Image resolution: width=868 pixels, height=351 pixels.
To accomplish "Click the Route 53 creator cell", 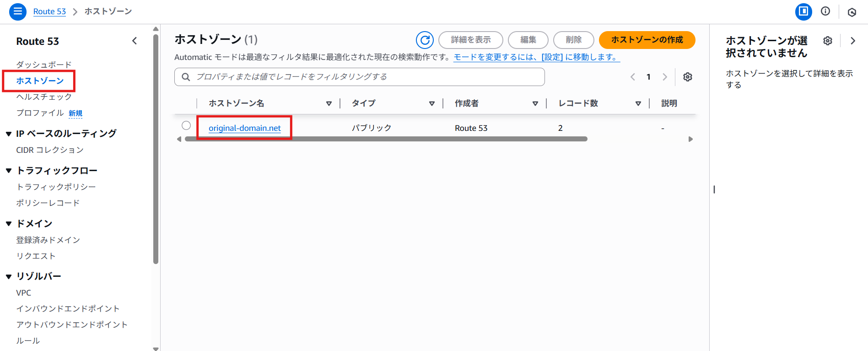I will coord(471,128).
